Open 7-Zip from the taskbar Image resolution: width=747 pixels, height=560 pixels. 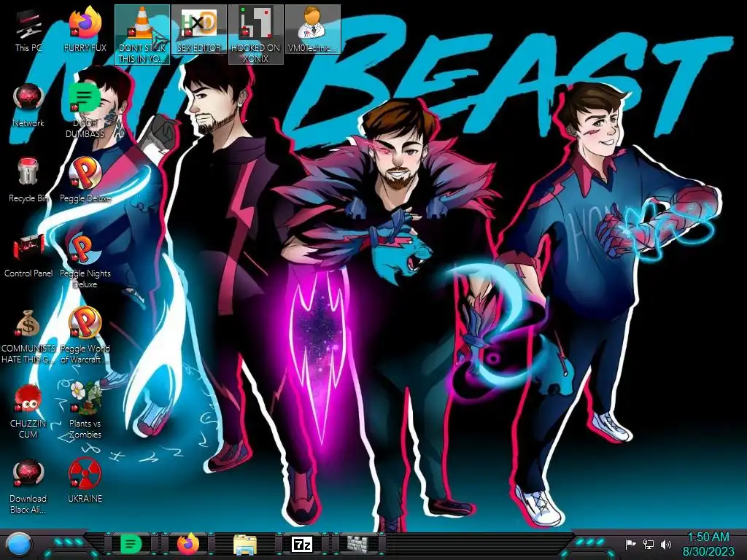tap(302, 544)
